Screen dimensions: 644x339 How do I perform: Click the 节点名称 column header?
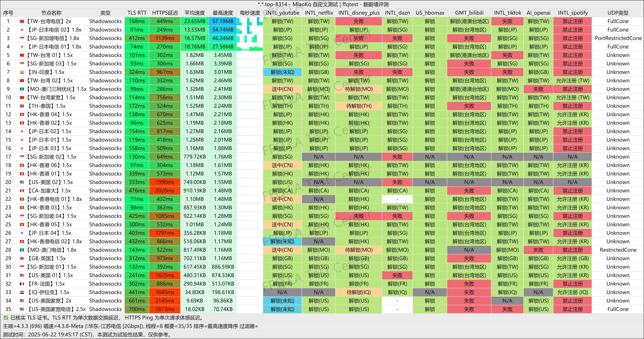51,13
